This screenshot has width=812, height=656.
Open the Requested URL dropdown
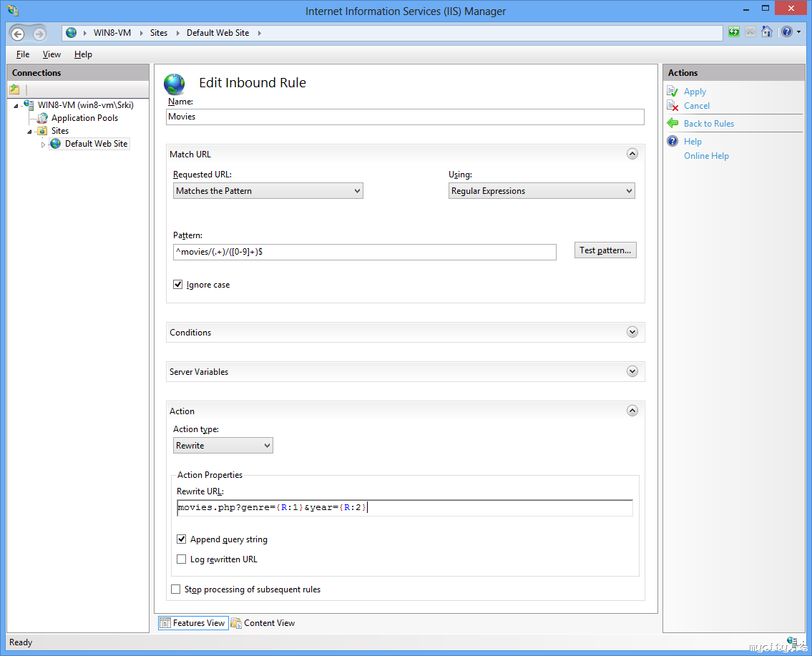click(x=268, y=190)
